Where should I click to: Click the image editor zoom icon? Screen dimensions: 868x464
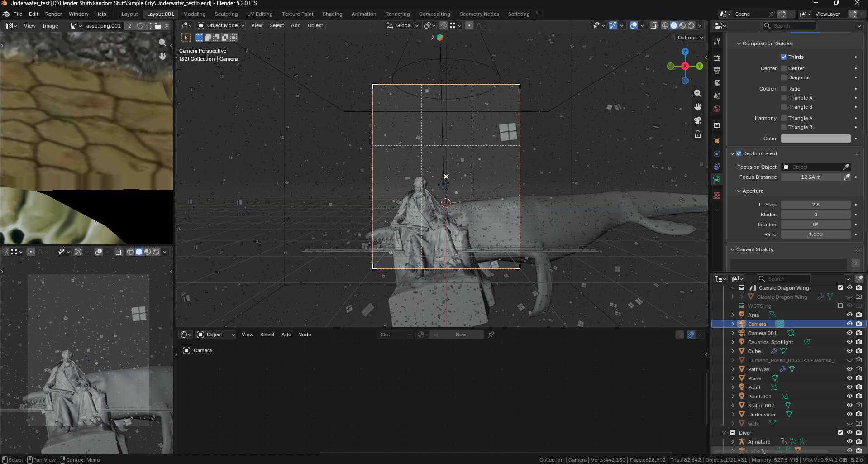click(162, 43)
